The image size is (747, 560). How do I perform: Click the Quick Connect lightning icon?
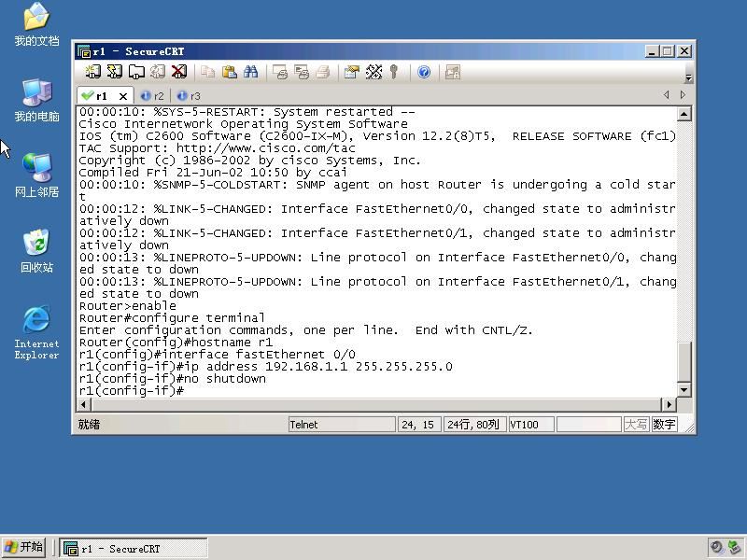click(x=114, y=72)
